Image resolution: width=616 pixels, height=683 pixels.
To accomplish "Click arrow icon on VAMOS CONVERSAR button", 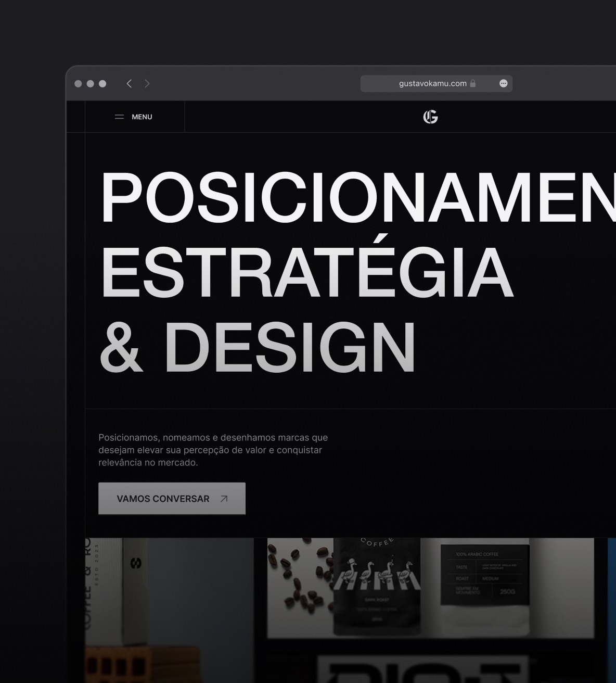I will (x=224, y=499).
